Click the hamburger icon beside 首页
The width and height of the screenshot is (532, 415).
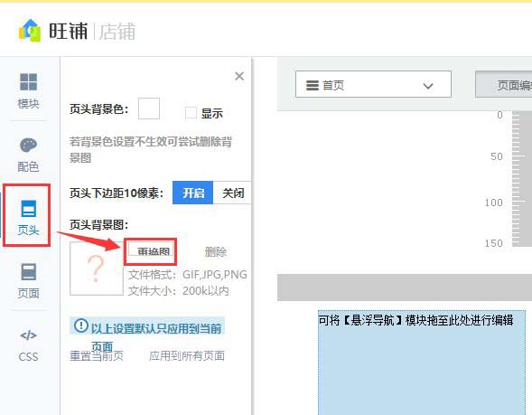(313, 85)
